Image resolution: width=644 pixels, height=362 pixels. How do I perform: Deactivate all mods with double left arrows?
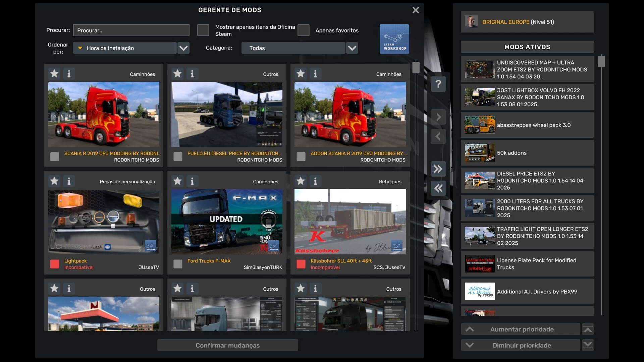pos(438,188)
